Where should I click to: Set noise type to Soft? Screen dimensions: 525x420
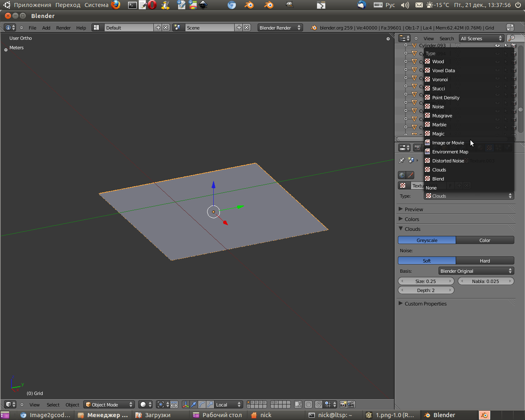[427, 261]
